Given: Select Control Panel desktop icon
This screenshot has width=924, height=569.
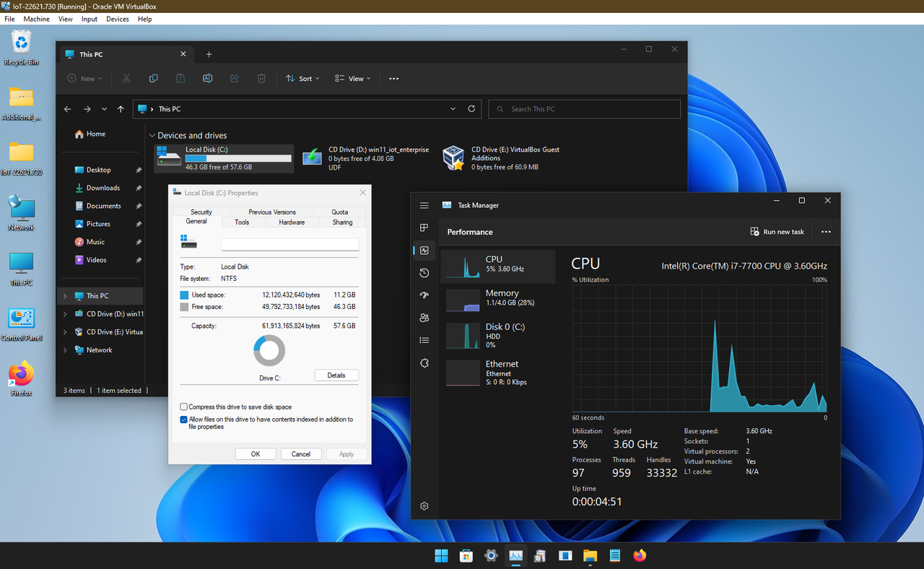Looking at the screenshot, I should point(22,324).
